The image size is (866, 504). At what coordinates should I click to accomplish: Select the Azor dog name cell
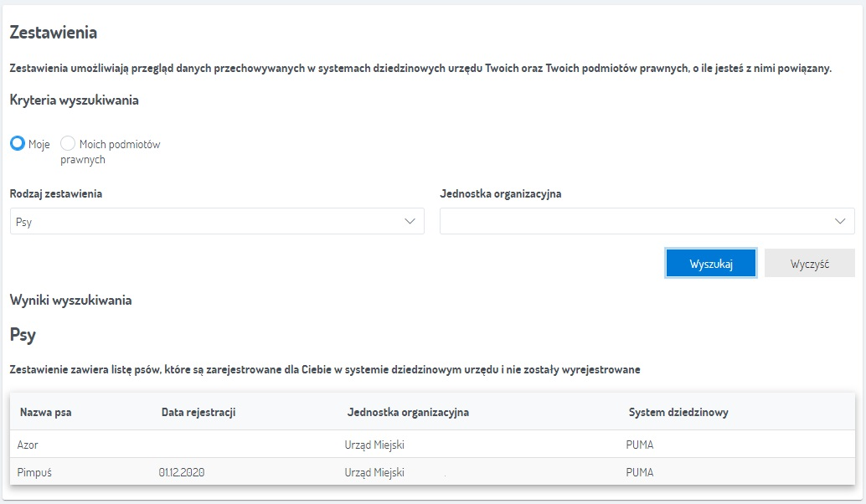(x=28, y=445)
